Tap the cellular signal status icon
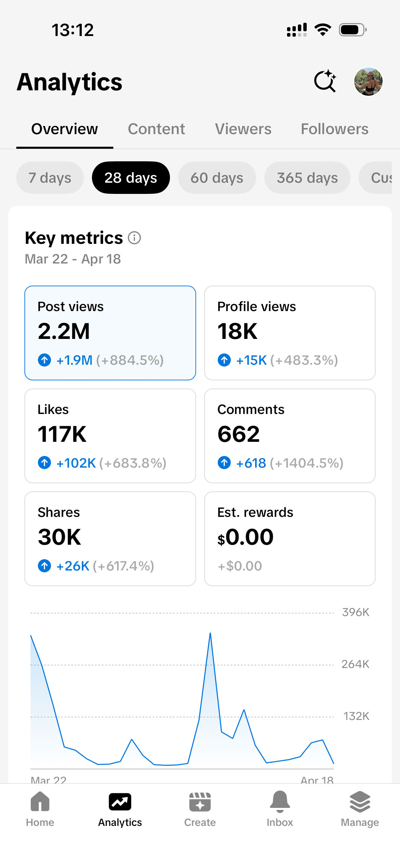The image size is (400, 868). pos(297,30)
